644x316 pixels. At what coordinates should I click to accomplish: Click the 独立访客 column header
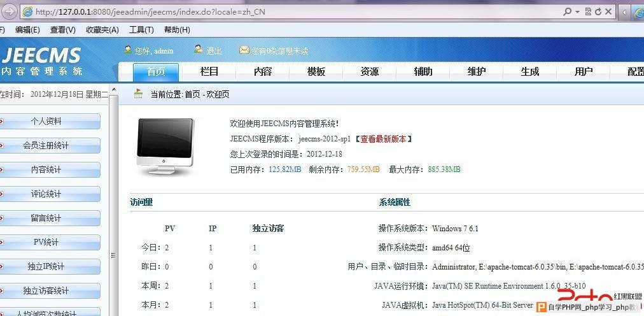pos(268,229)
